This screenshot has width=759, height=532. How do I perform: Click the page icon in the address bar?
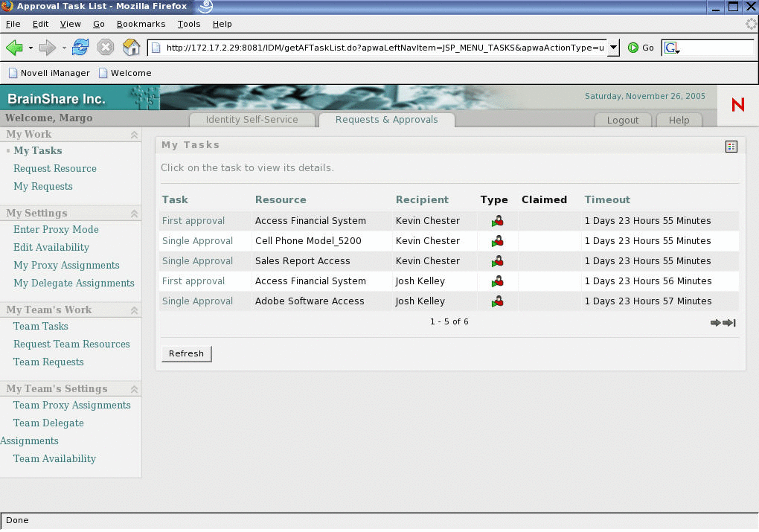pyautogui.click(x=156, y=48)
